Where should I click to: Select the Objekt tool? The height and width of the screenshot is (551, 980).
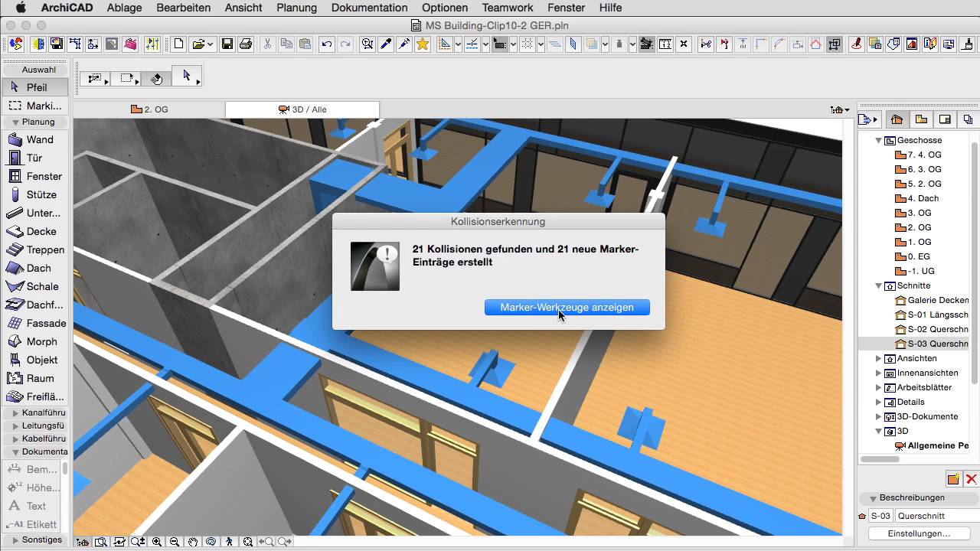click(x=35, y=360)
